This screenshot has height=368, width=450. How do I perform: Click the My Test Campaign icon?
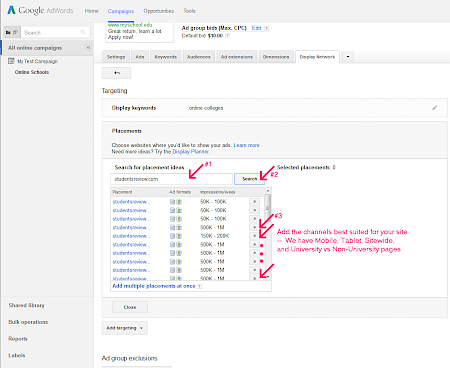11,61
